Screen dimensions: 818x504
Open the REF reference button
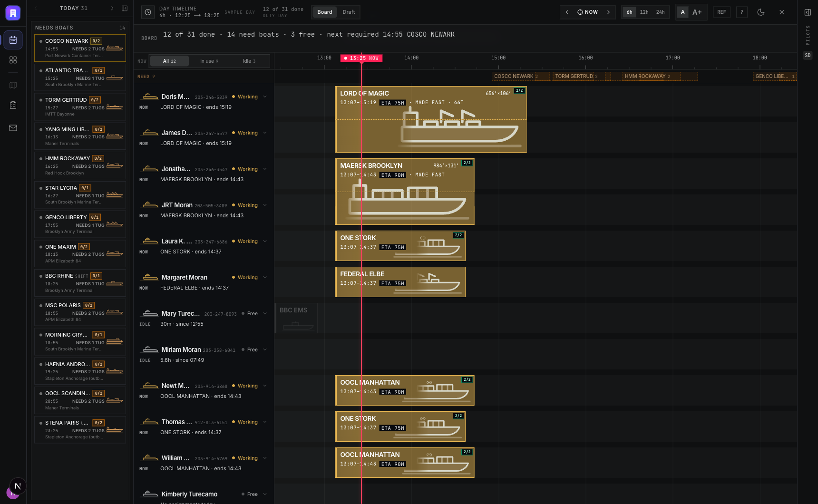[721, 12]
